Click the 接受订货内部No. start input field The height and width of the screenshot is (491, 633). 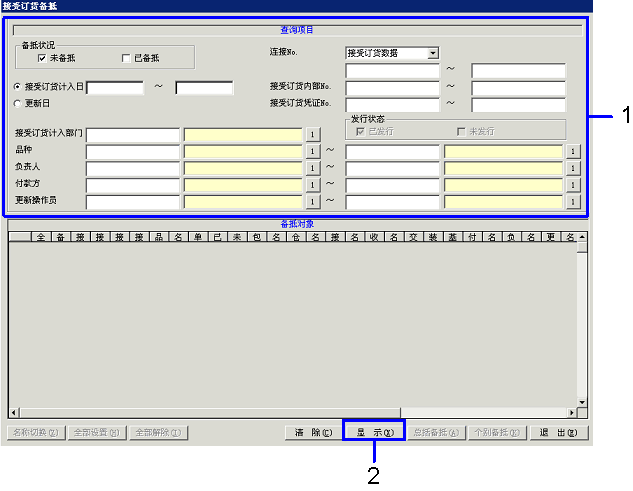(x=392, y=88)
